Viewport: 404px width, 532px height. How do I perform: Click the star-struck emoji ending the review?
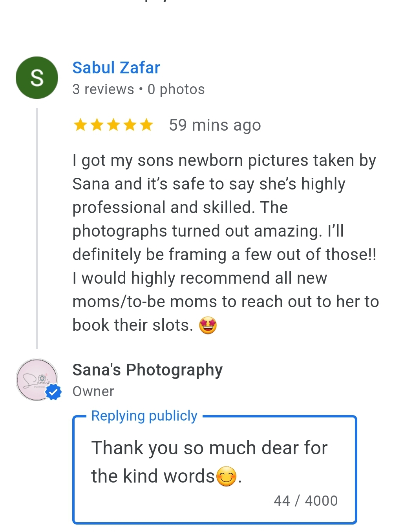click(x=208, y=326)
